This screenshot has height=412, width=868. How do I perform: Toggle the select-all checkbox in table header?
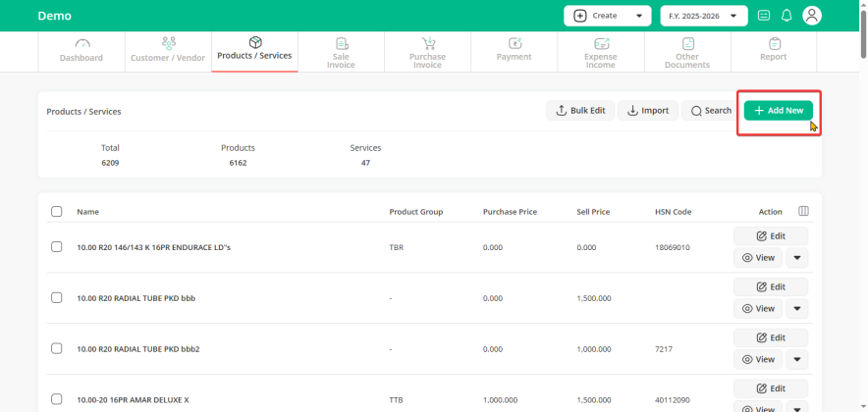tap(57, 212)
